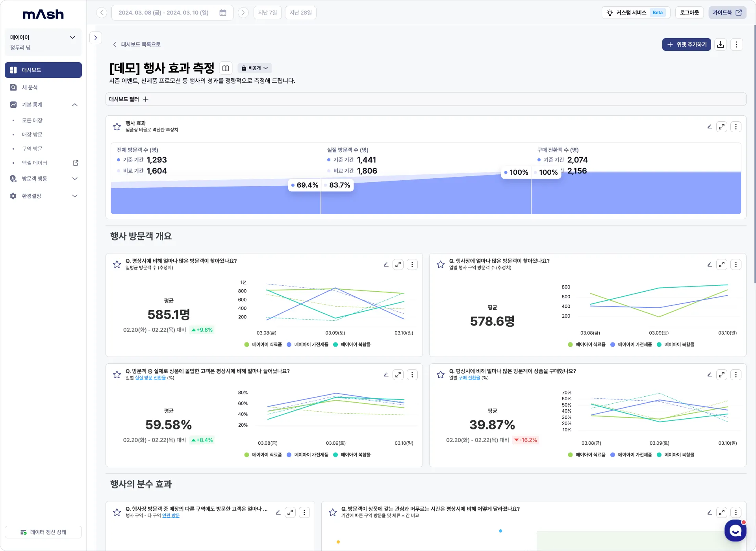Expand the 행사 효과 widget to fullscreen
Viewport: 756px width, 551px height.
coord(721,127)
